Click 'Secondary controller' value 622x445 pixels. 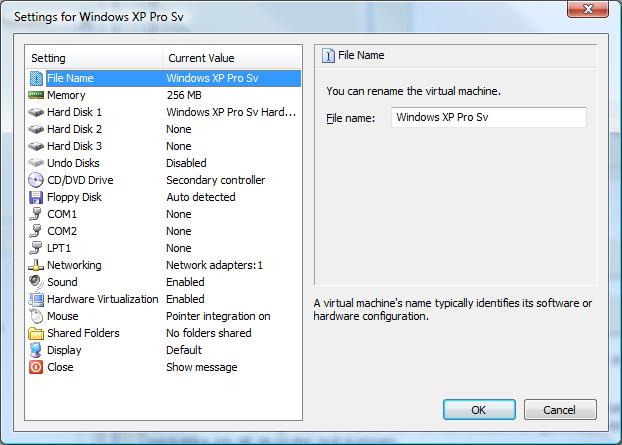tap(215, 180)
